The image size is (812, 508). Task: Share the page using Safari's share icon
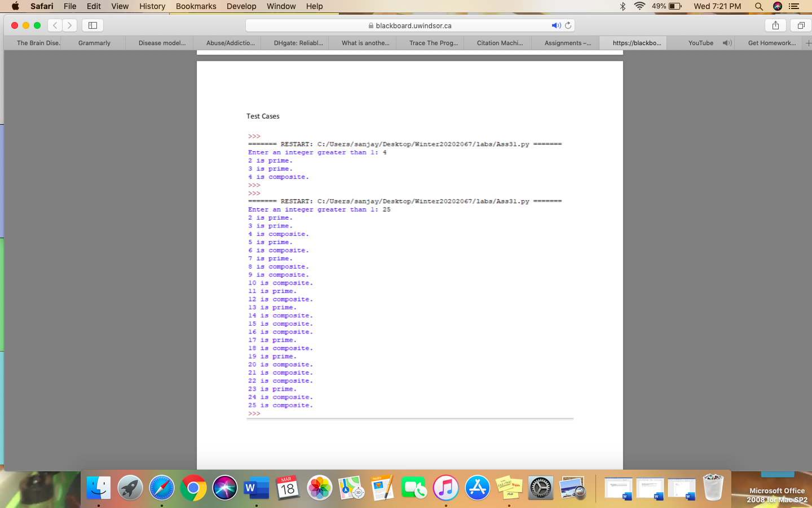[x=775, y=25]
